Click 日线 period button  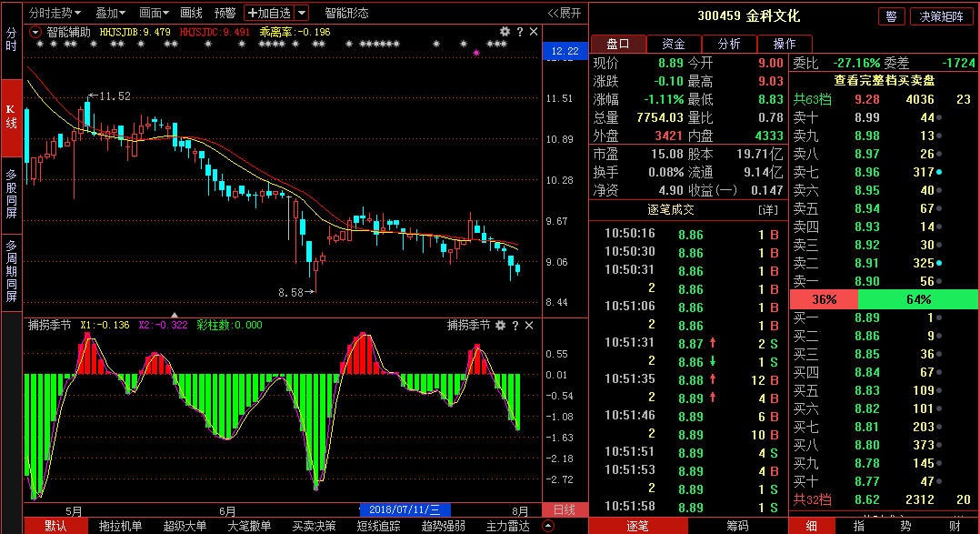tap(565, 509)
